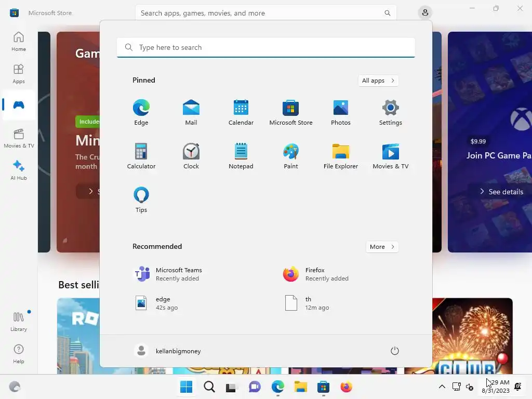
Task: Click Start menu search field
Action: [x=266, y=47]
